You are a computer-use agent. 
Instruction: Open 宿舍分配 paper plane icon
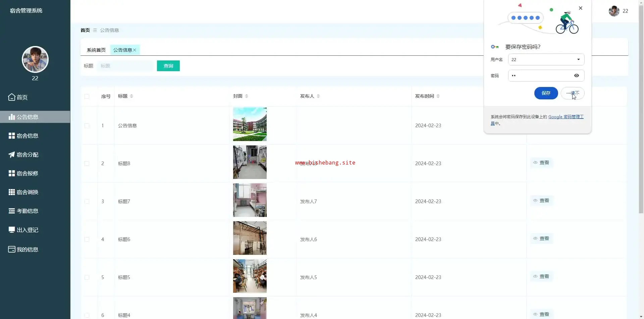(12, 154)
